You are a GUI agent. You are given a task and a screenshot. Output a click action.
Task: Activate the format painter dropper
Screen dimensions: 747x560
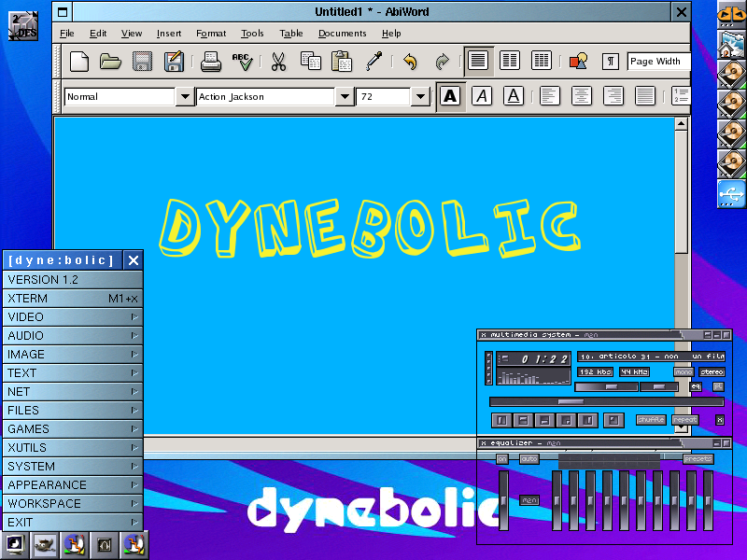click(373, 62)
